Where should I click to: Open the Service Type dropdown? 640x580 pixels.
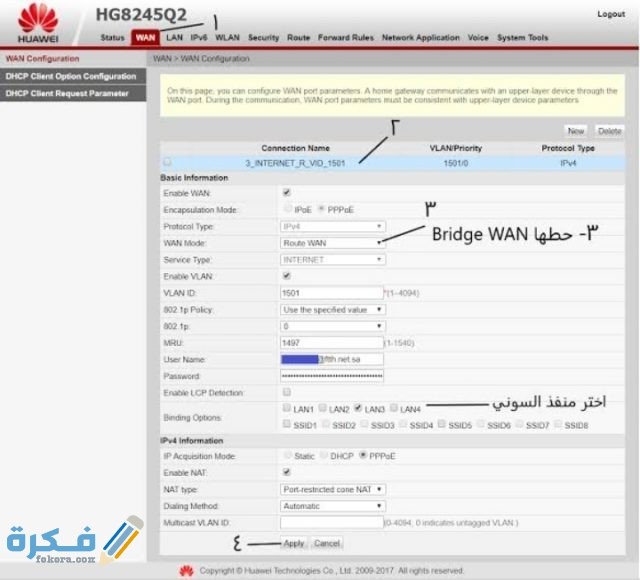[x=333, y=260]
